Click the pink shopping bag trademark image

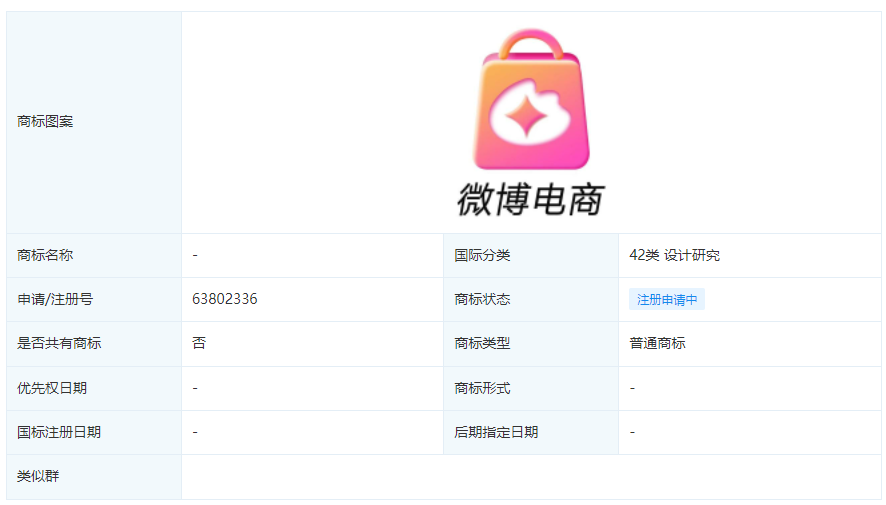click(531, 99)
